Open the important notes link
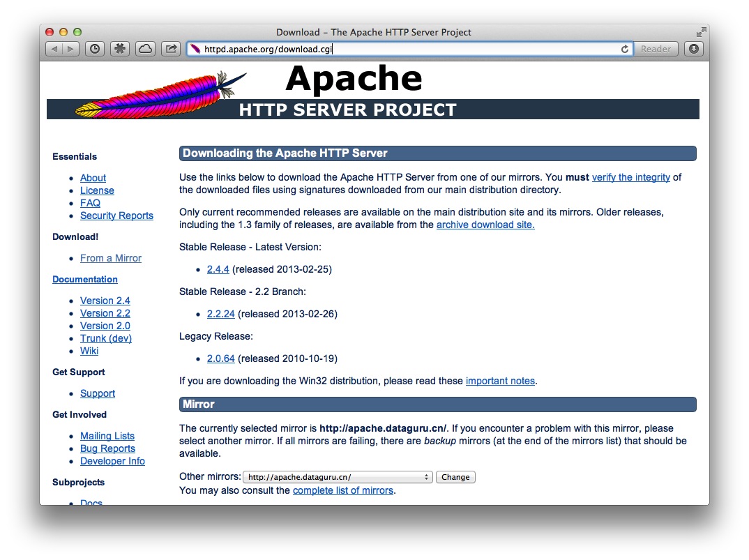This screenshot has width=749, height=560. click(500, 381)
